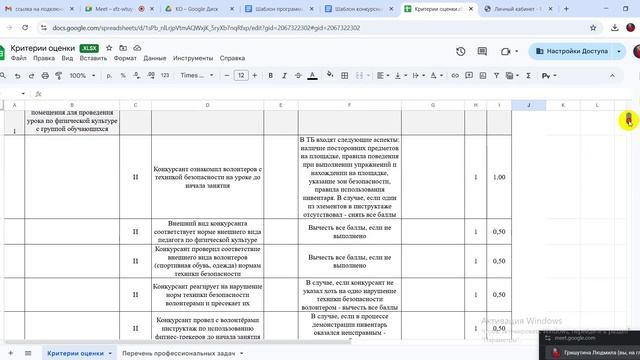This screenshot has width=640, height=360.
Task: Click the Настройки Доступа share button
Action: pyautogui.click(x=572, y=51)
